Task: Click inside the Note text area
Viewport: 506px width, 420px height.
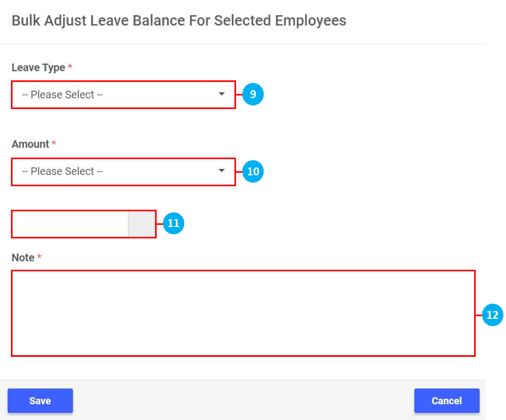Action: (243, 313)
